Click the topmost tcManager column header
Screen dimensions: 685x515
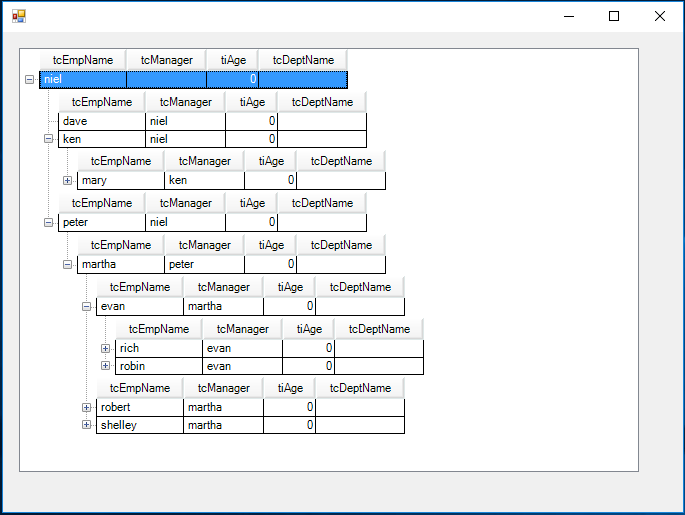pos(166,60)
